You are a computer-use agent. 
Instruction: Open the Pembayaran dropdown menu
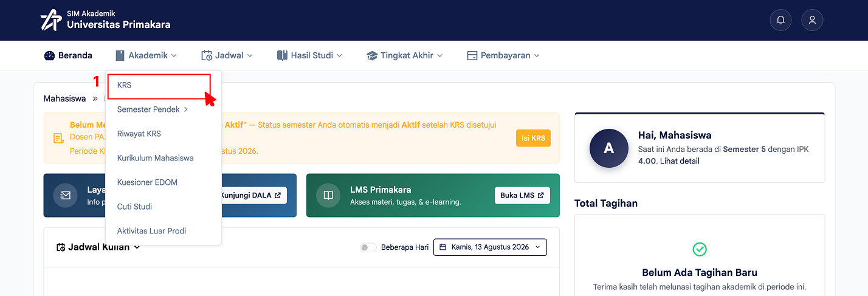503,55
